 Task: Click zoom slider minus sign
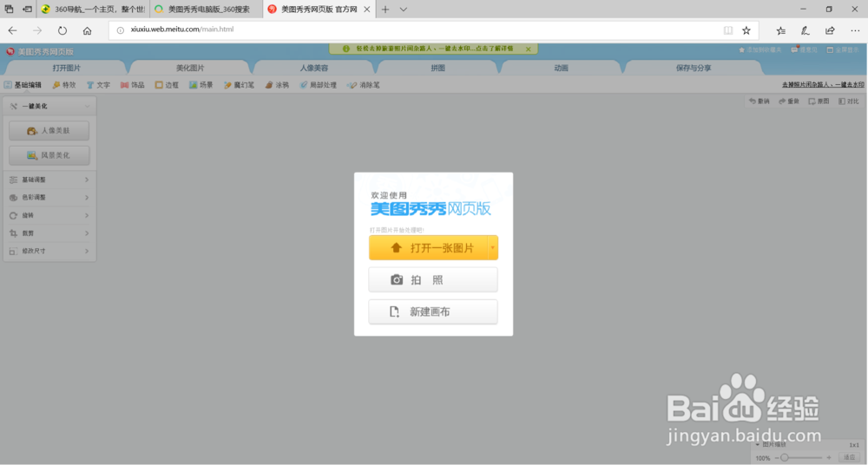coord(776,457)
